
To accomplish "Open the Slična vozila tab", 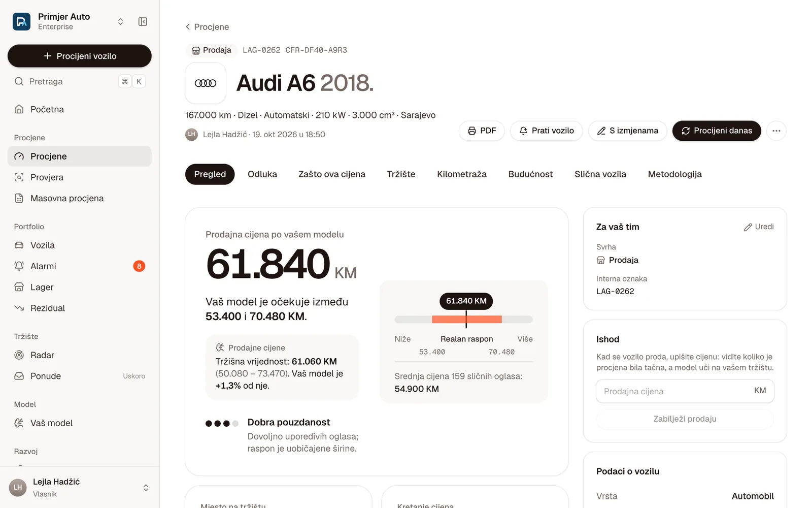I will (x=600, y=174).
